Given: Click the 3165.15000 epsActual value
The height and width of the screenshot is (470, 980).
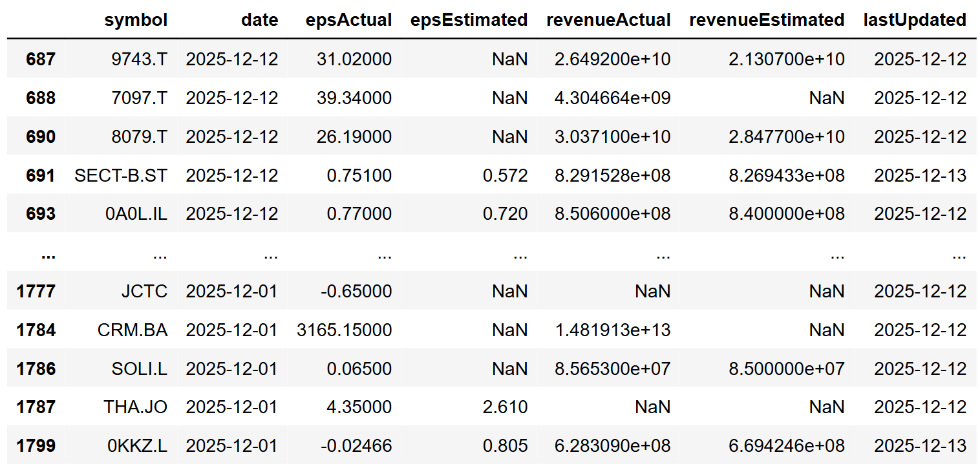Looking at the screenshot, I should 342,330.
